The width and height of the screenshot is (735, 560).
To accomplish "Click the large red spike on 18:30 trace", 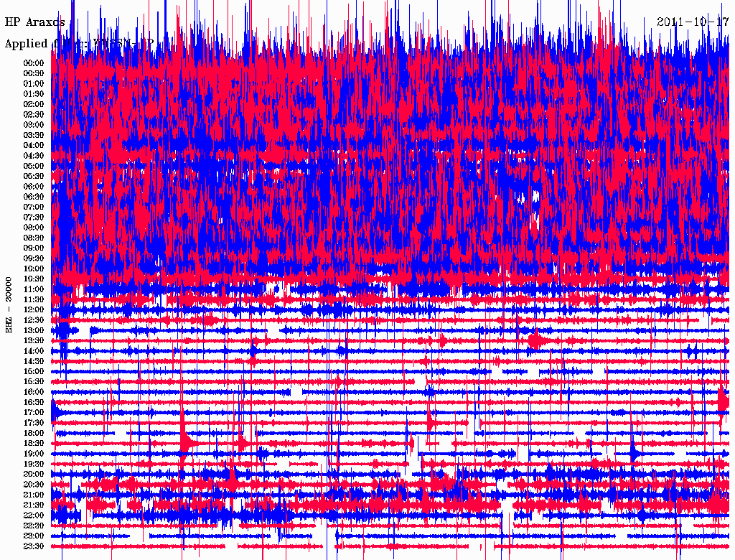I will click(187, 442).
